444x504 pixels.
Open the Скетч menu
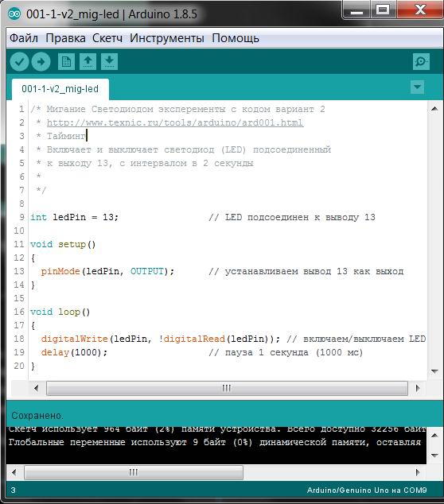(x=107, y=38)
